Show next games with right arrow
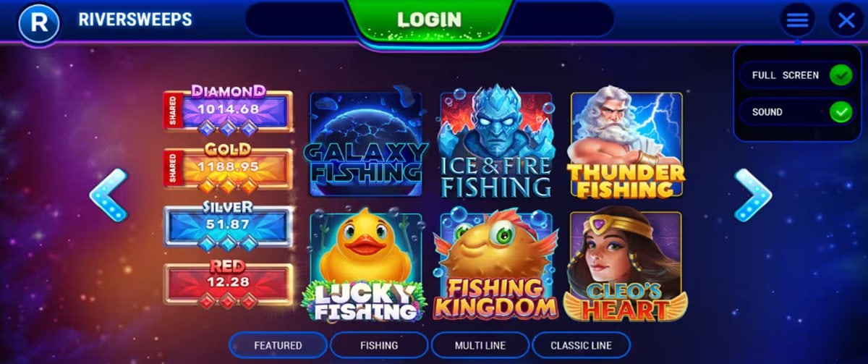This screenshot has height=364, width=868. [753, 195]
